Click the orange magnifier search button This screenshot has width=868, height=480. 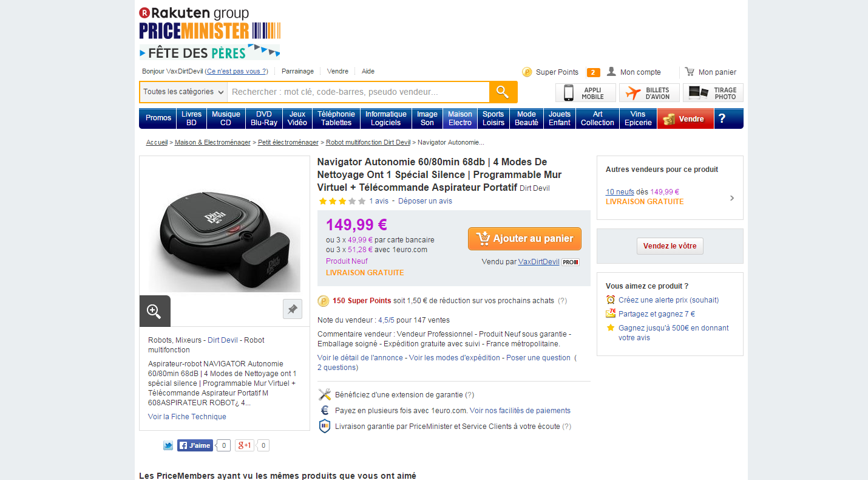pos(503,92)
